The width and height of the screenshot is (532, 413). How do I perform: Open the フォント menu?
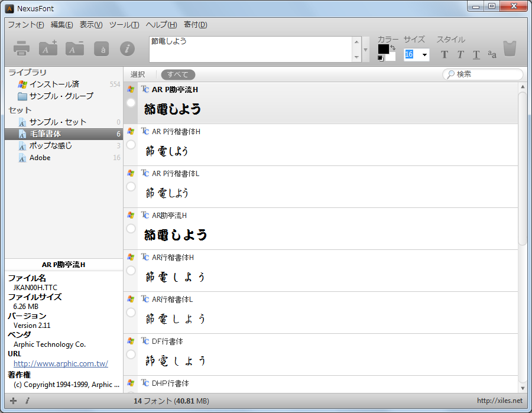tap(26, 25)
